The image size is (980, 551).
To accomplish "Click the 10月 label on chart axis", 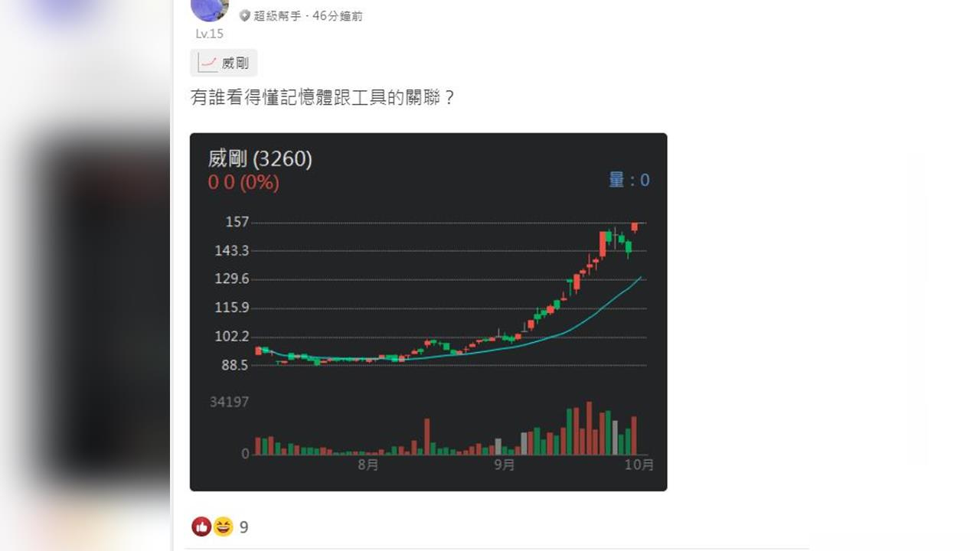I will (x=639, y=465).
